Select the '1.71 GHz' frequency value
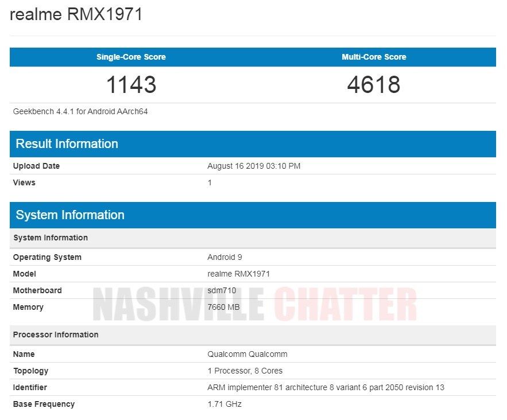This screenshot has width=507, height=420. click(225, 404)
